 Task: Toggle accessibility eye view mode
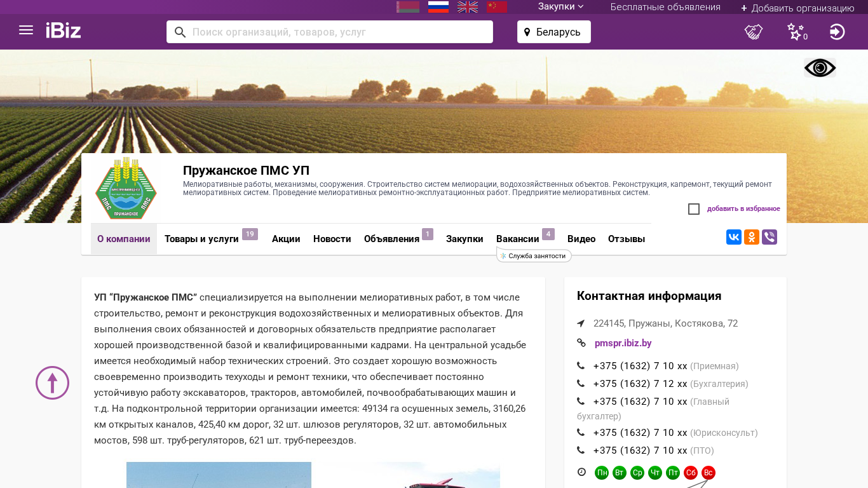(x=820, y=68)
